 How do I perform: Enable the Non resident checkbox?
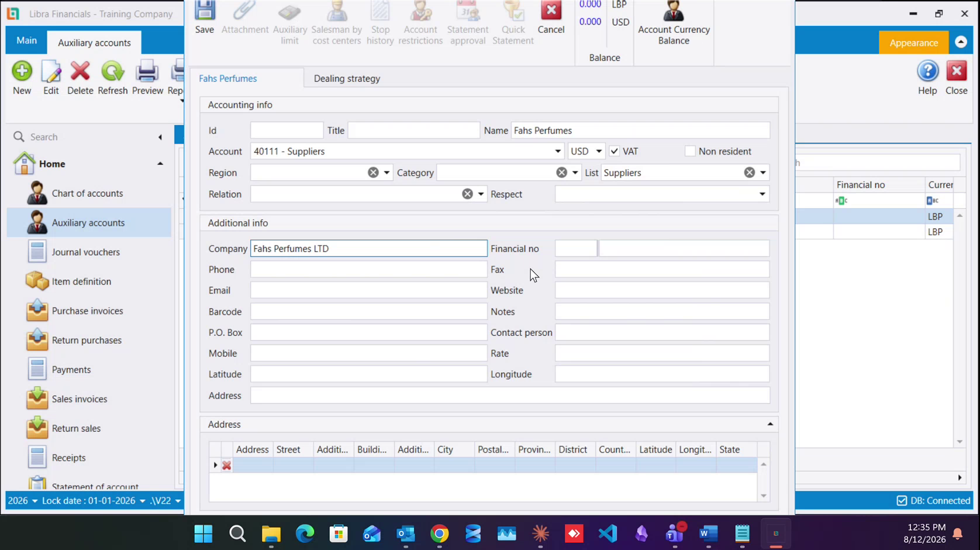click(690, 152)
